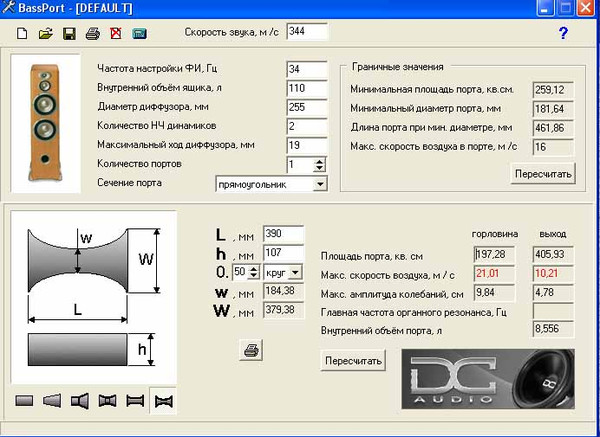Click the Частота настройки ФИ, Гц label
The image size is (600, 437).
point(157,68)
